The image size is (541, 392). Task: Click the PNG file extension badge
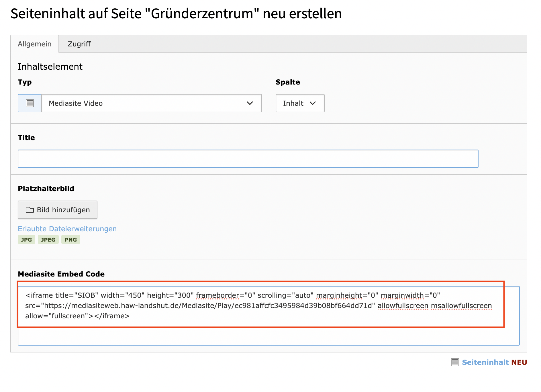tap(70, 240)
